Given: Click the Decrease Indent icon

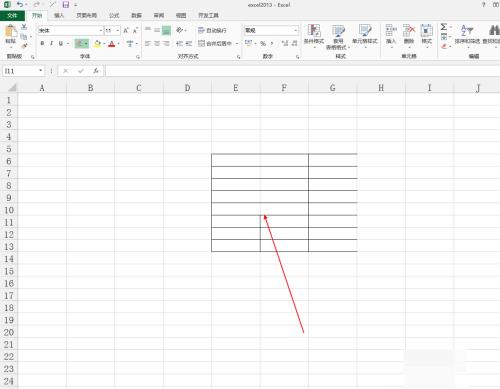Looking at the screenshot, I should tap(179, 44).
